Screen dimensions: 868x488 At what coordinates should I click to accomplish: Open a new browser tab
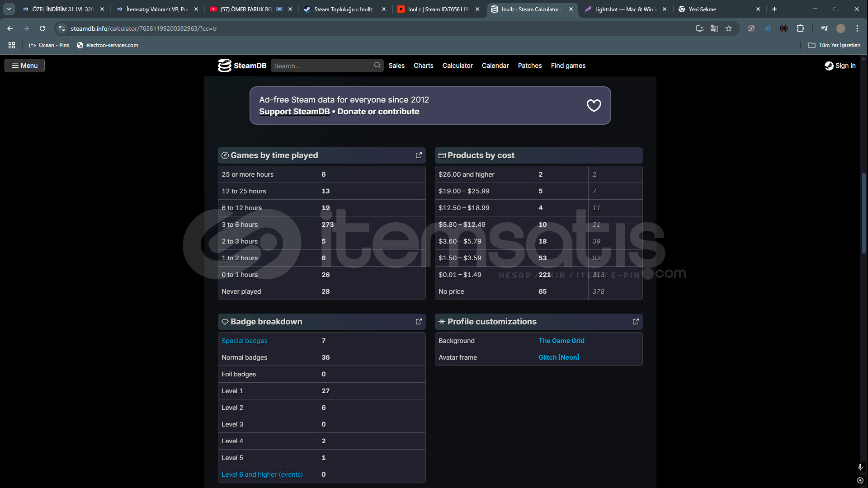pyautogui.click(x=774, y=9)
